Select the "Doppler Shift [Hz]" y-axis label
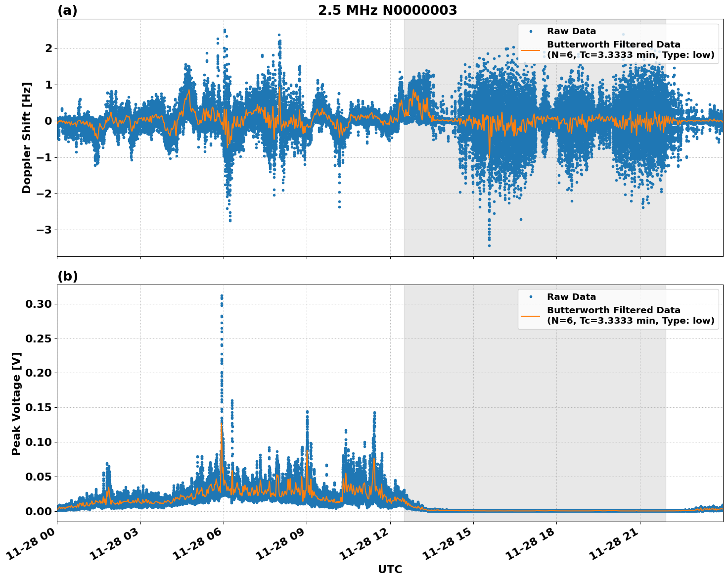 (x=27, y=138)
